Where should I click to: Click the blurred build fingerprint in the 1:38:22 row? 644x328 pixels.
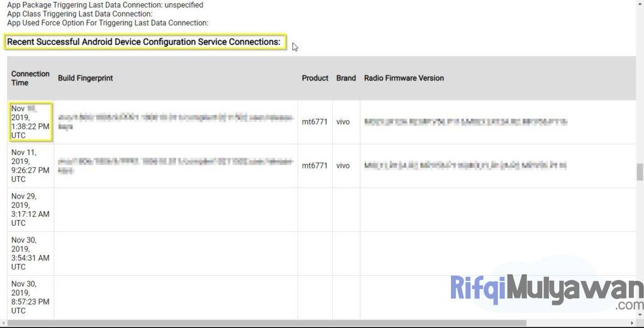coord(176,122)
